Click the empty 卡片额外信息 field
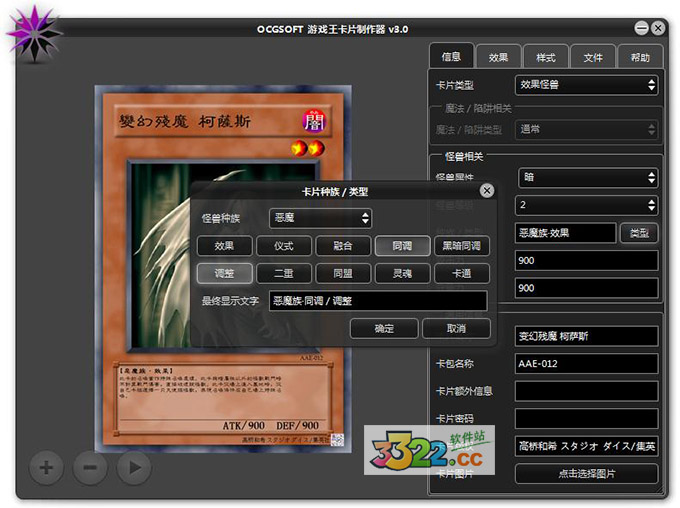The height and width of the screenshot is (508, 680). pos(586,391)
